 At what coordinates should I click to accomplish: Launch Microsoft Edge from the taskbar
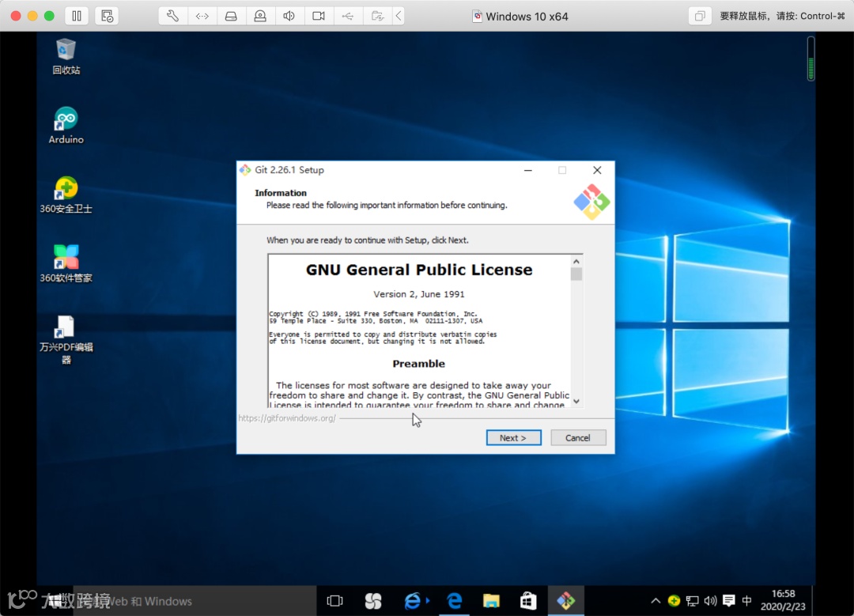coord(454,601)
